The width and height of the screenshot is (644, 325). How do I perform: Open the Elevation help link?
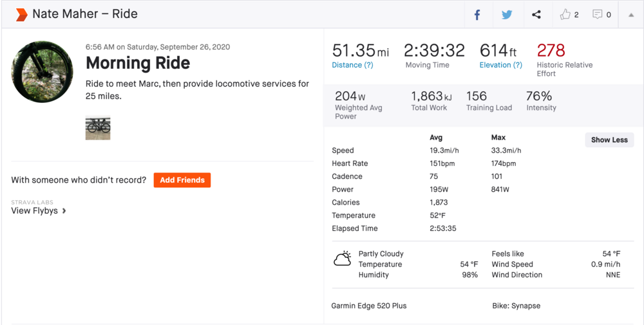click(500, 65)
